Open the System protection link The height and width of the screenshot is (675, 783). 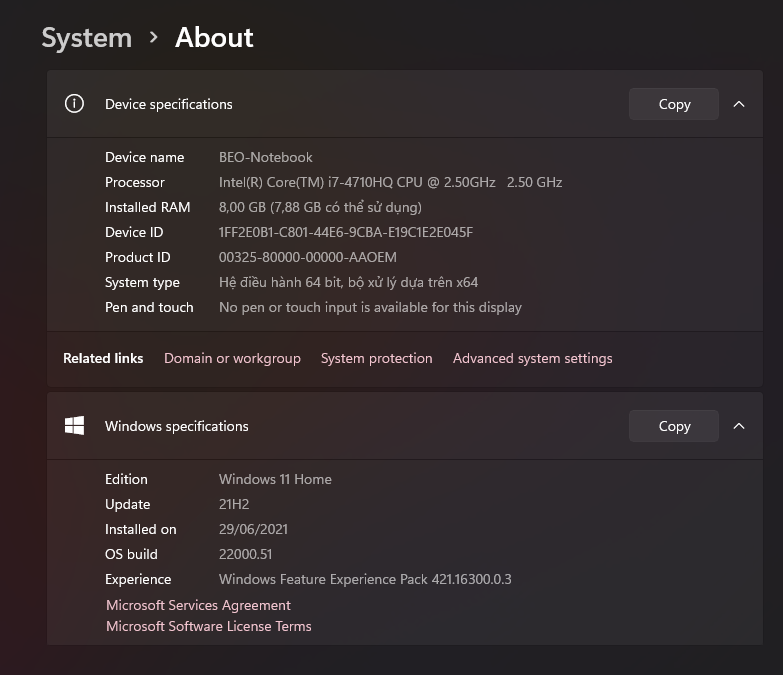[377, 358]
